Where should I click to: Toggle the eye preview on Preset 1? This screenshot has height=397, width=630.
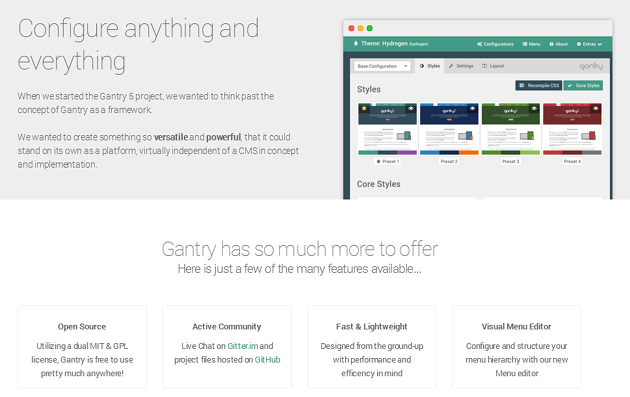coord(411,108)
